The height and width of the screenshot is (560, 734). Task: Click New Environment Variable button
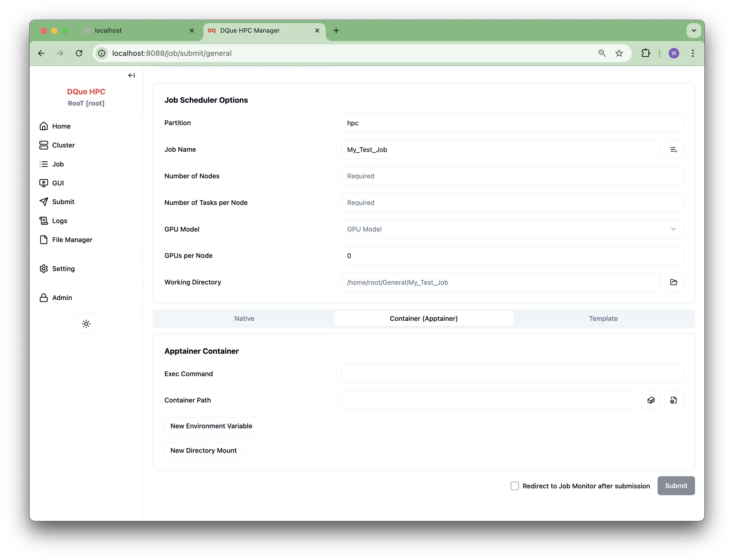(x=211, y=426)
